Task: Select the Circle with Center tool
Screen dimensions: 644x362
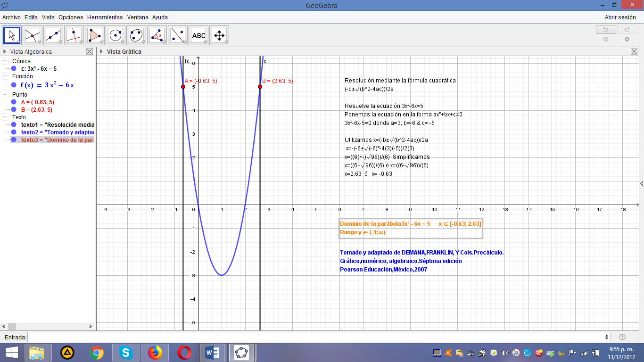Action: coord(115,35)
